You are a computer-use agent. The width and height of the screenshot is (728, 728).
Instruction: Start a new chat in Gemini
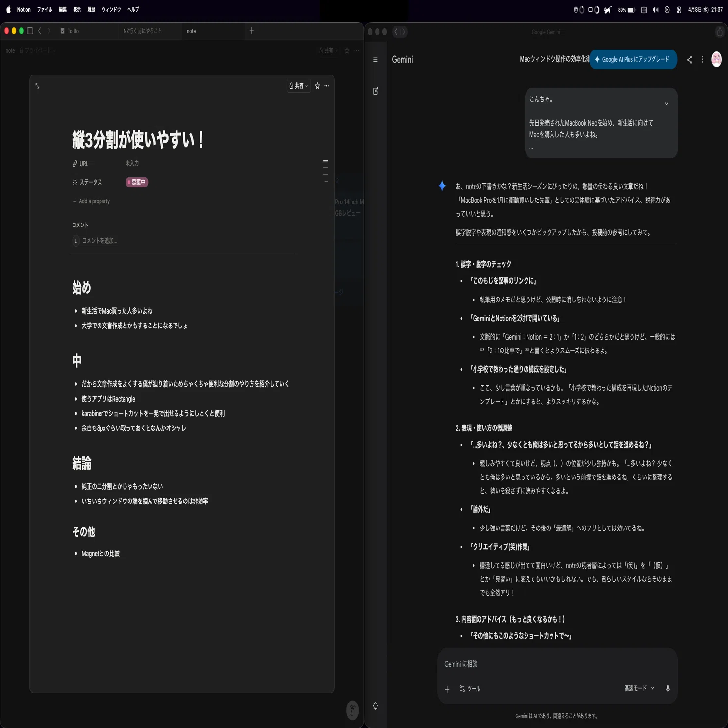pyautogui.click(x=376, y=91)
